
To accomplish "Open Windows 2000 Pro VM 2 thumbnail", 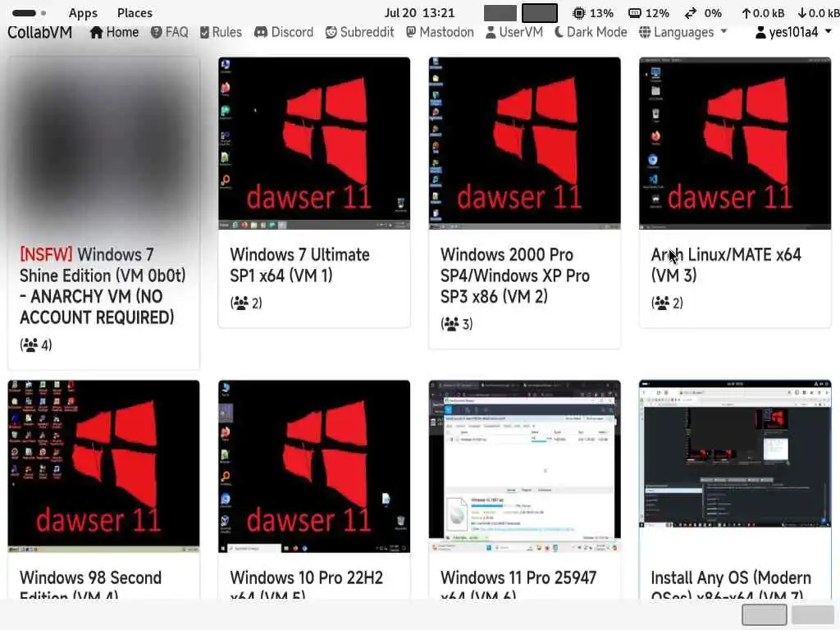I will (524, 144).
